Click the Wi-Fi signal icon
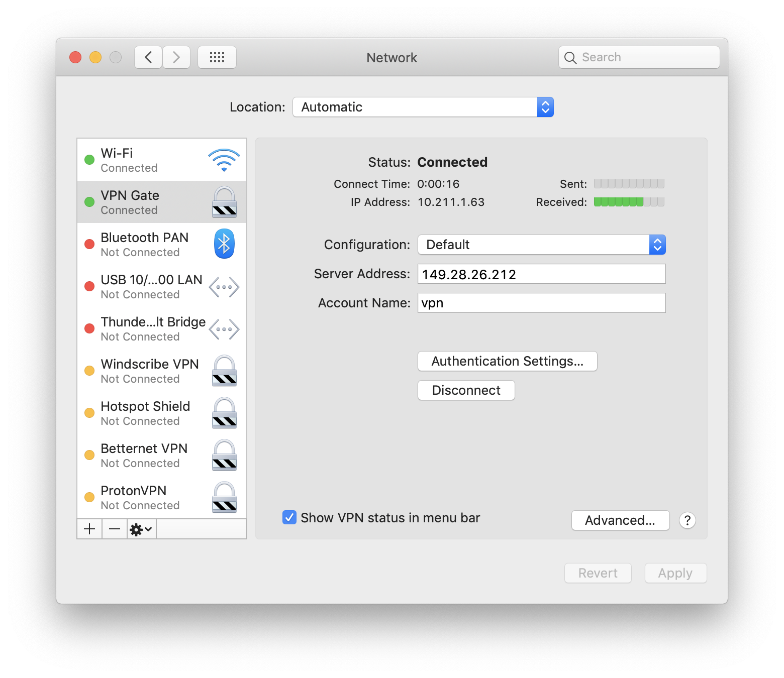784x678 pixels. pyautogui.click(x=224, y=160)
